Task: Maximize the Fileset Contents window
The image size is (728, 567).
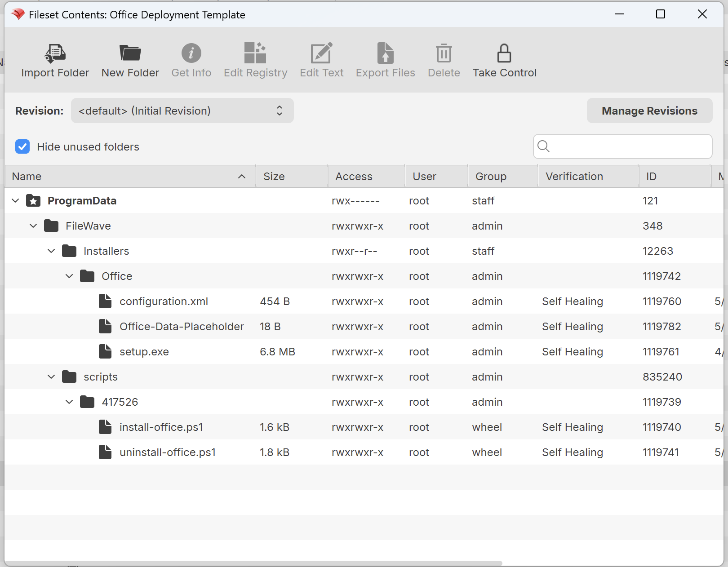Action: point(661,14)
